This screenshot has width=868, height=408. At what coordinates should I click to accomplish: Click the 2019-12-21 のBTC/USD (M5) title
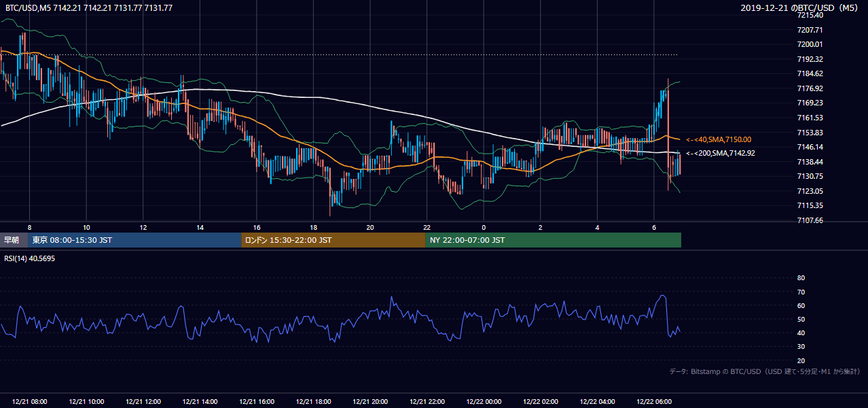[801, 7]
